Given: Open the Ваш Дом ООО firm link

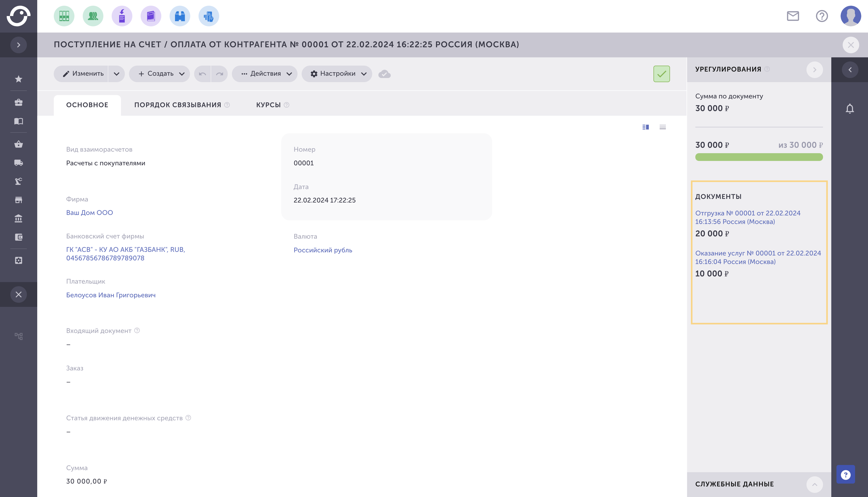Looking at the screenshot, I should (89, 213).
